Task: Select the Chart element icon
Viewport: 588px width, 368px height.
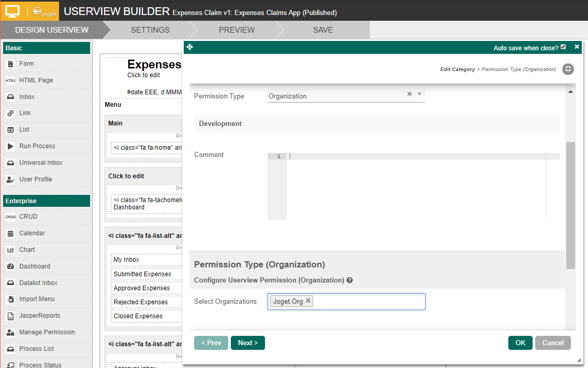Action: (10, 250)
